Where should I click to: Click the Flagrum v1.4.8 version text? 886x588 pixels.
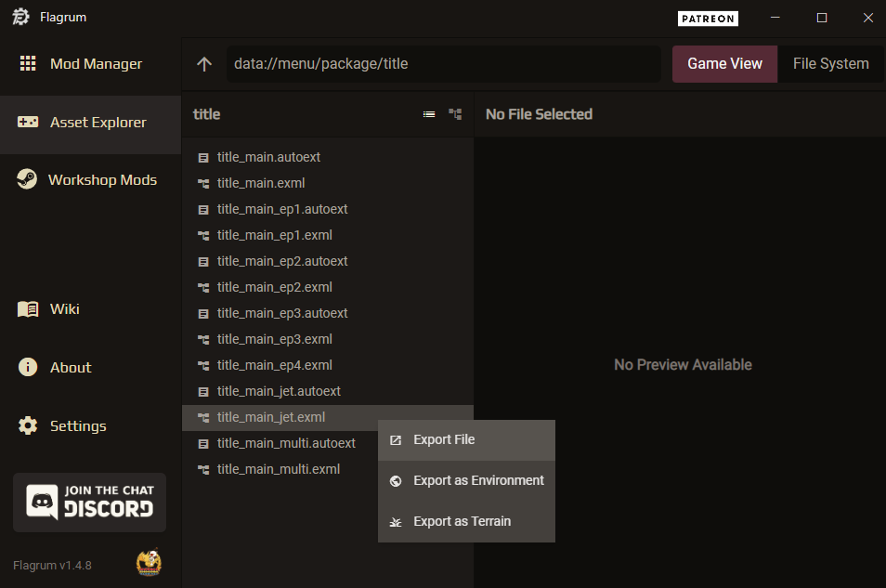click(52, 566)
